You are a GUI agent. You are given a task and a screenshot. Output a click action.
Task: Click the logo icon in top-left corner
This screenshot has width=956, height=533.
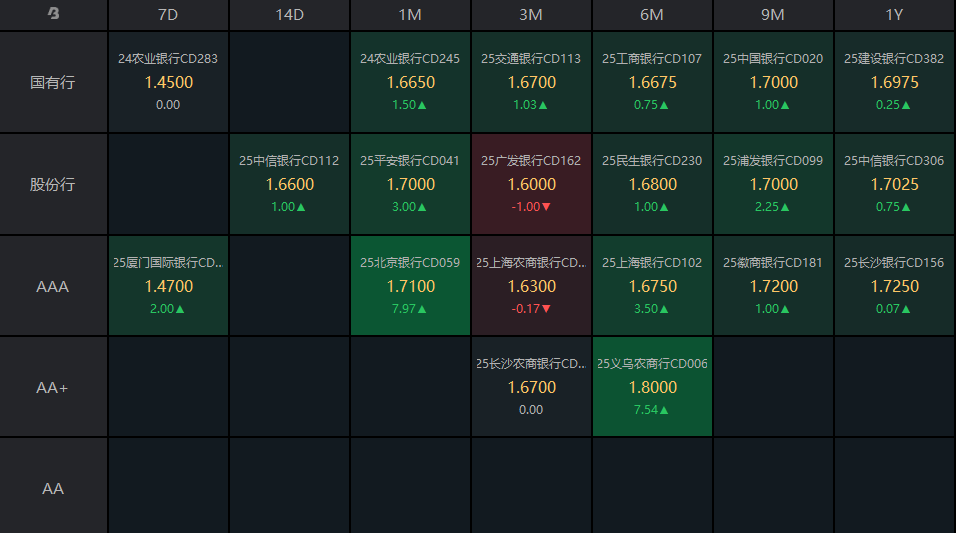(54, 15)
